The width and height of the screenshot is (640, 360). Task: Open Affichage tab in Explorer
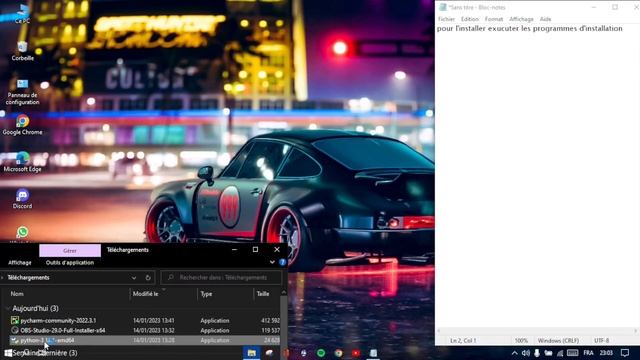(x=20, y=262)
